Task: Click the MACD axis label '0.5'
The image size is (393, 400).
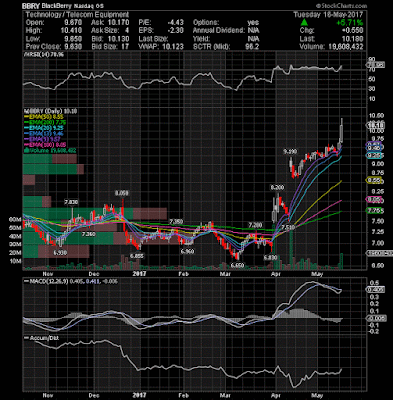Action: click(374, 283)
